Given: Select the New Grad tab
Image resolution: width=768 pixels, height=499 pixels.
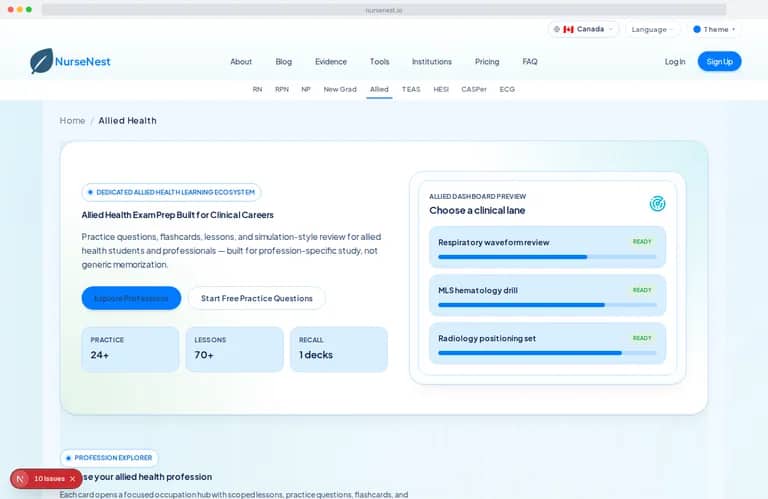Looking at the screenshot, I should [x=340, y=89].
